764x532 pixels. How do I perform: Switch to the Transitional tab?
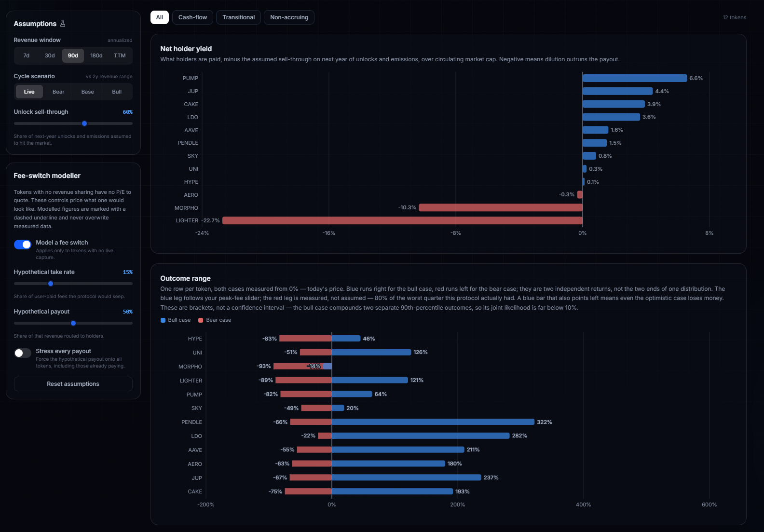point(239,17)
